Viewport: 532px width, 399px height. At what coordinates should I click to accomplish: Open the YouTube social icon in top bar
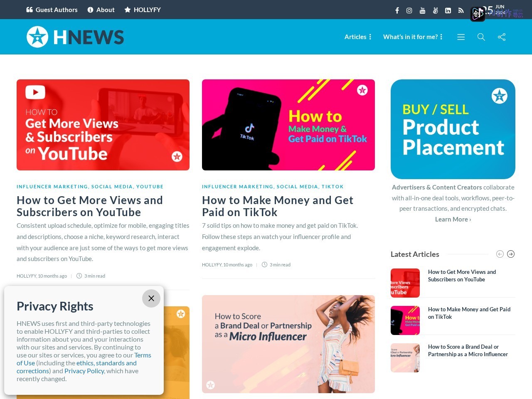tap(422, 10)
